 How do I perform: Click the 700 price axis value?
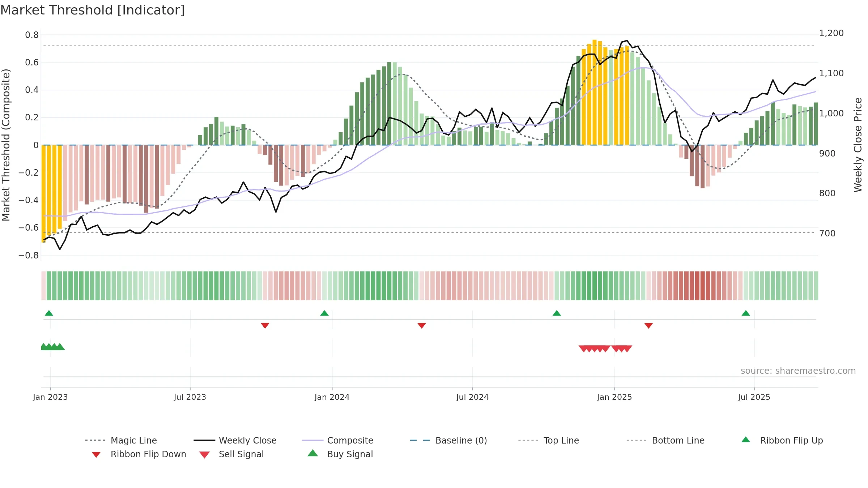[827, 234]
